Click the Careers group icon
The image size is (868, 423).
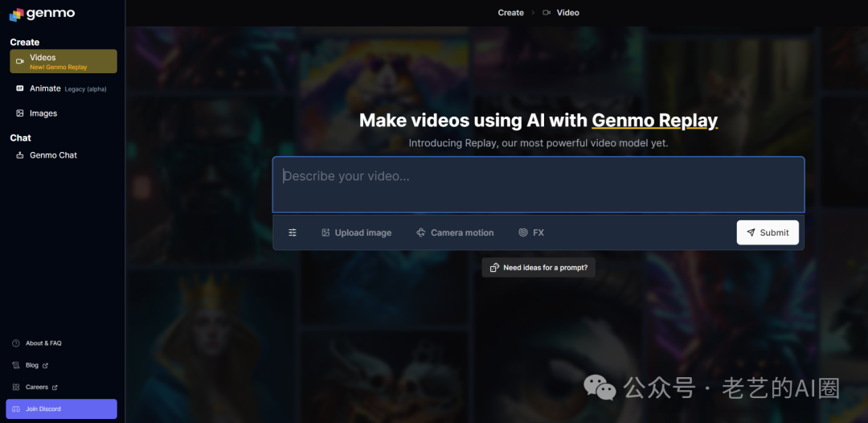15,387
